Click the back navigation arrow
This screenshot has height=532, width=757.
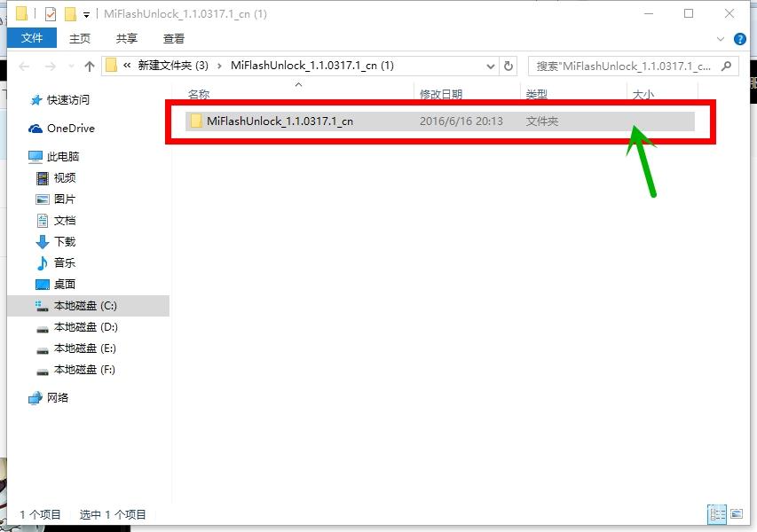tap(25, 66)
